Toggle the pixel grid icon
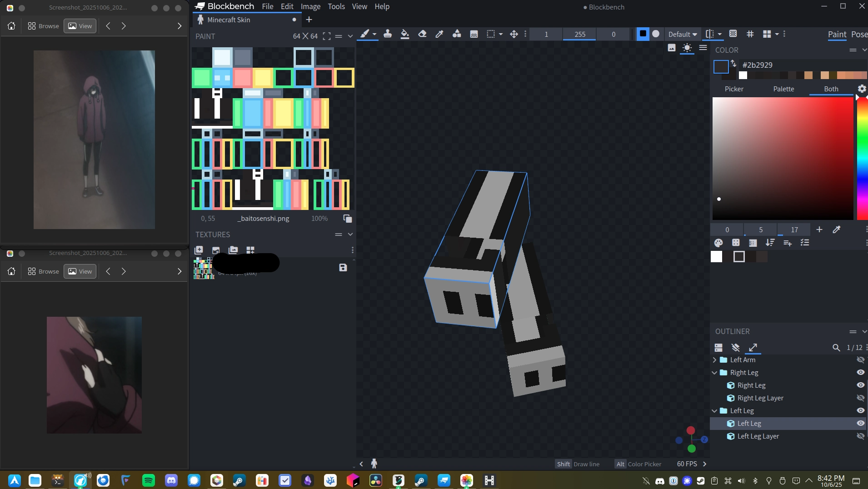Screen dimensions: 868x489 (x=750, y=34)
